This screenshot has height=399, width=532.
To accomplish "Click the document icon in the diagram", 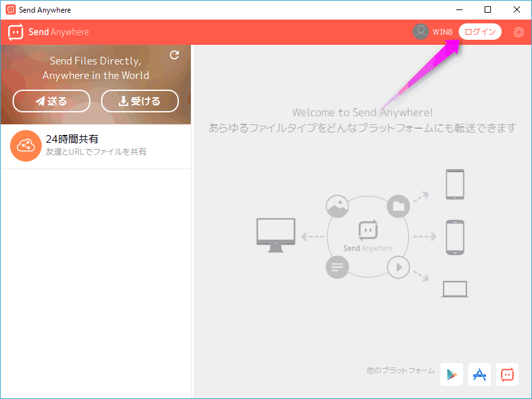I will coord(337,267).
